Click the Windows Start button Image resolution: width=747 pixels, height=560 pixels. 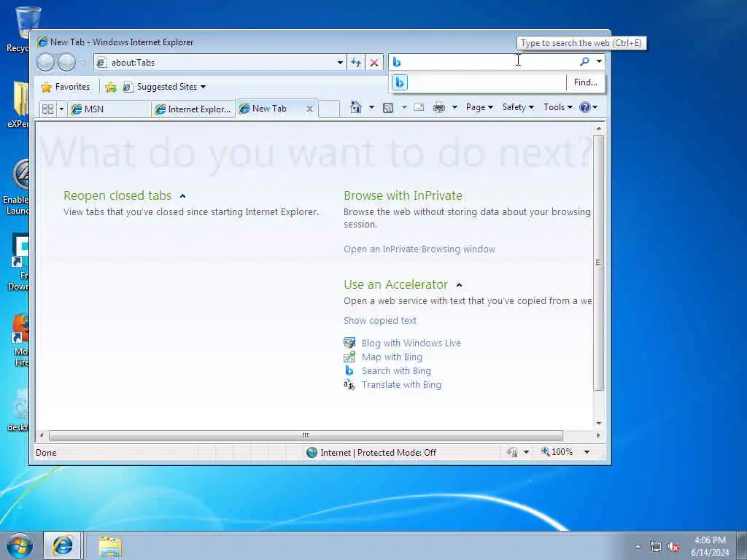tap(20, 545)
